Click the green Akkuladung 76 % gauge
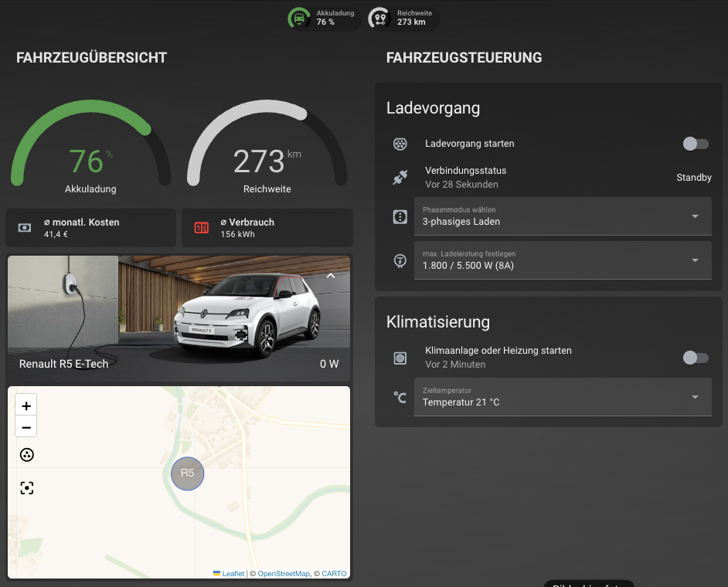Viewport: 728px width, 587px height. tap(90, 146)
